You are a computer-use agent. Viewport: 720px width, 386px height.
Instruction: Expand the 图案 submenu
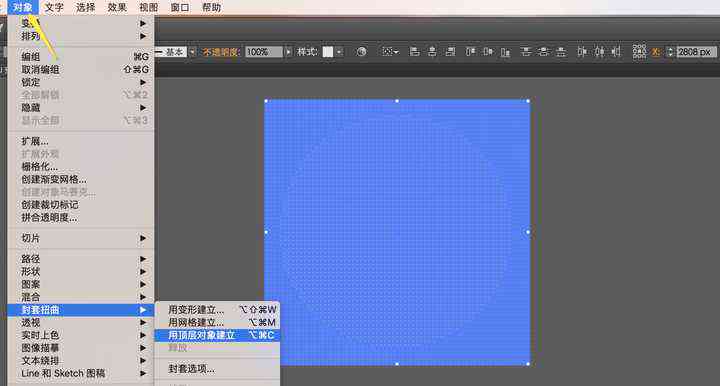click(81, 285)
